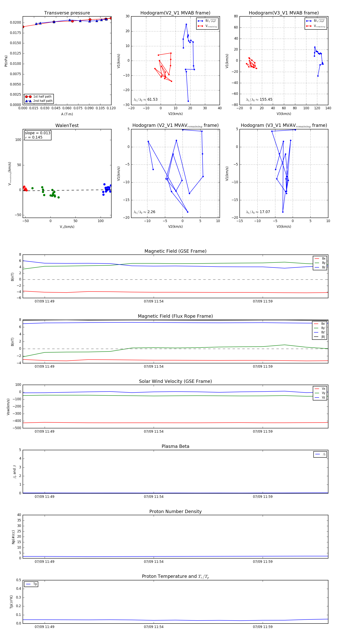Click '07/09 11:59' tick under Proton Temperature plot
Screen dimensions: 351x644
point(262,627)
